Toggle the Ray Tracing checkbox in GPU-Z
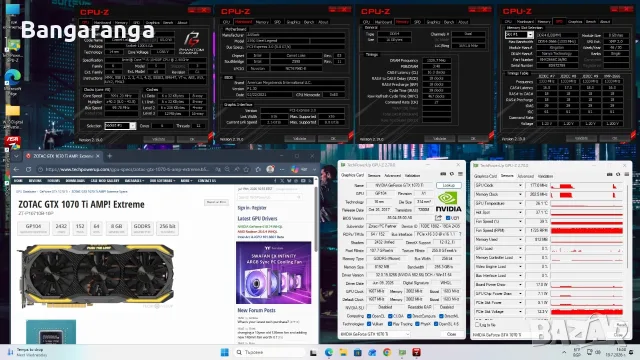This screenshot has height=360, width=640. 390,324
